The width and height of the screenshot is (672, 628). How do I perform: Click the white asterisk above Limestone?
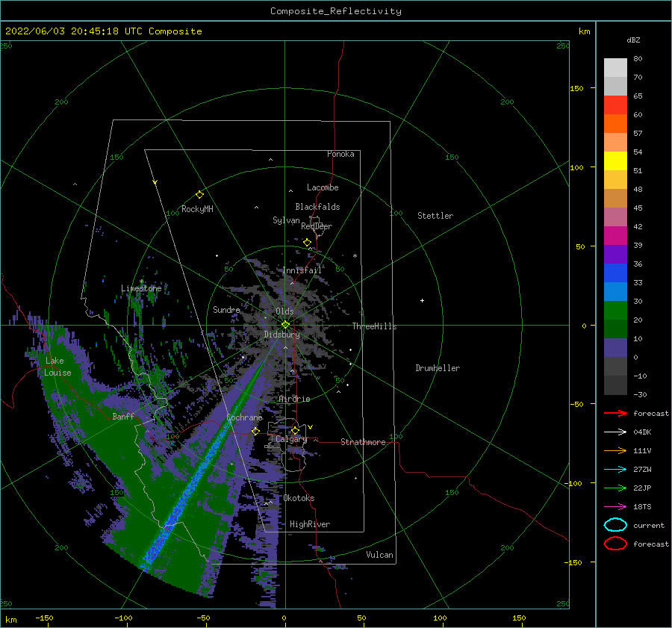click(x=141, y=282)
